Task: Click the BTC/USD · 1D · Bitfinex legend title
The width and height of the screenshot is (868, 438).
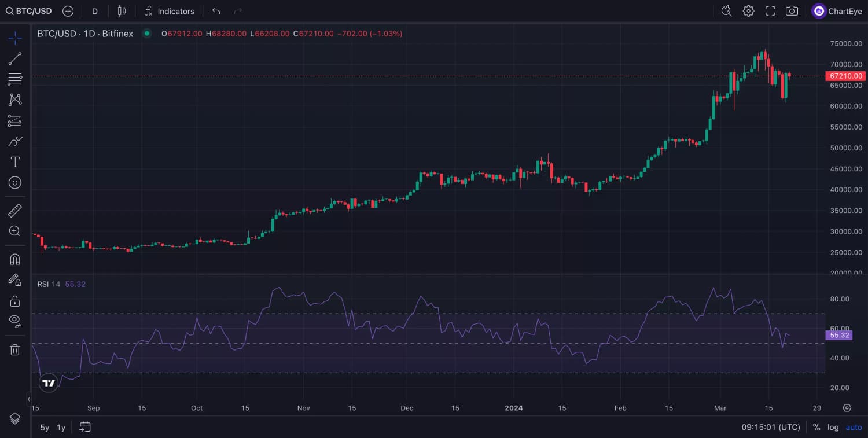Action: [85, 34]
